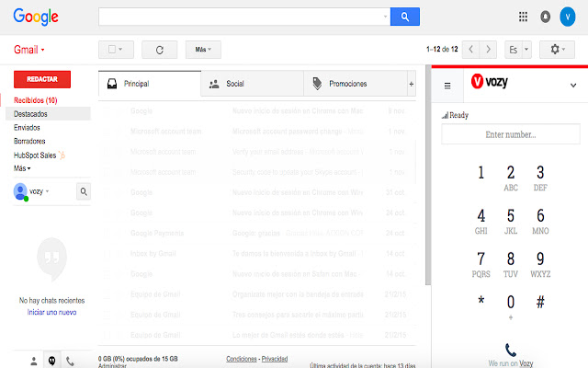Open the Vozy hamburger menu
Image resolution: width=588 pixels, height=368 pixels.
(447, 86)
